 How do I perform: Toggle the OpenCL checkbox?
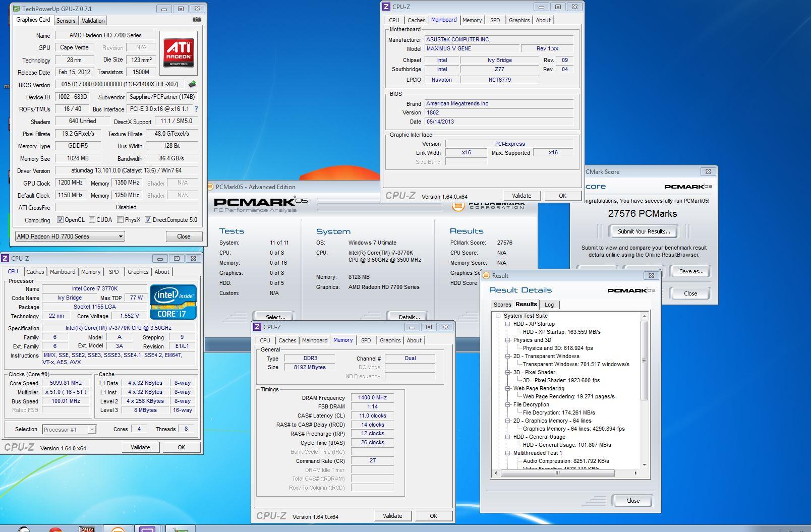point(60,220)
